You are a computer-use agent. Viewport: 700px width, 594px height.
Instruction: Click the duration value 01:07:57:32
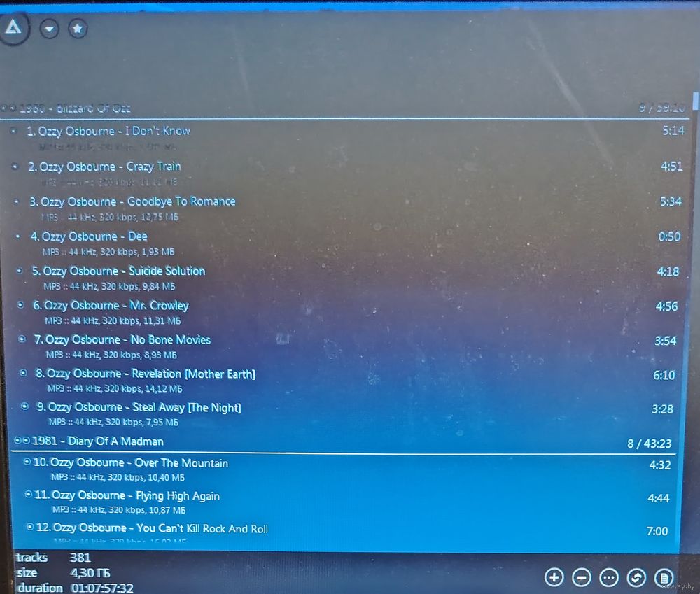102,588
